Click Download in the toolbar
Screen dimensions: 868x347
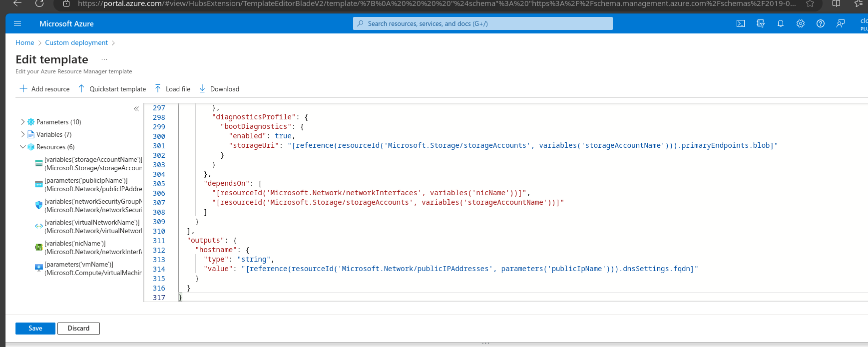click(x=219, y=89)
